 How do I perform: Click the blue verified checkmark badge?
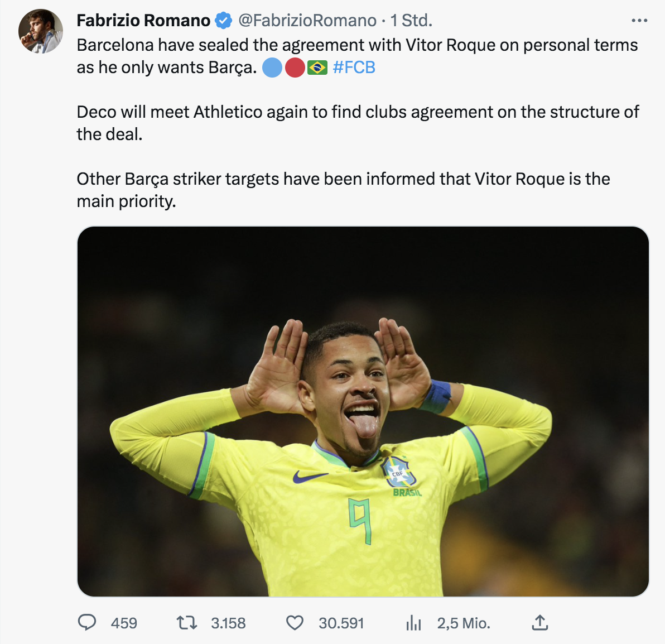coord(224,21)
